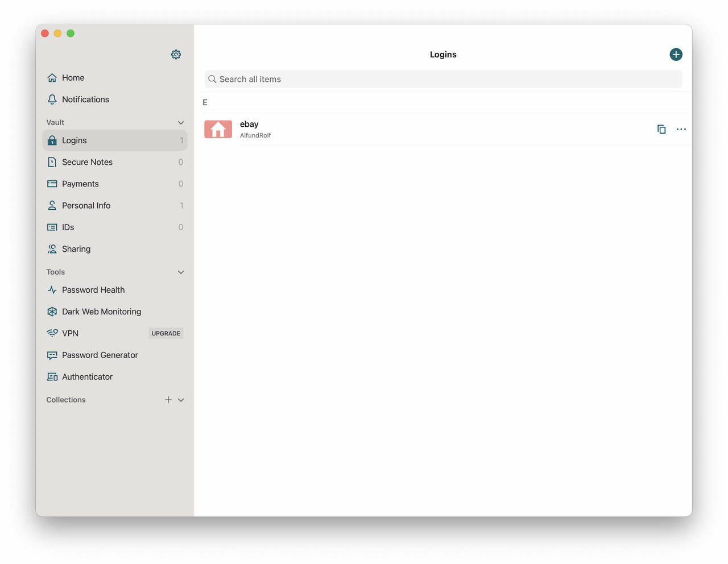Click the E section letter header
The height and width of the screenshot is (564, 728).
click(205, 102)
